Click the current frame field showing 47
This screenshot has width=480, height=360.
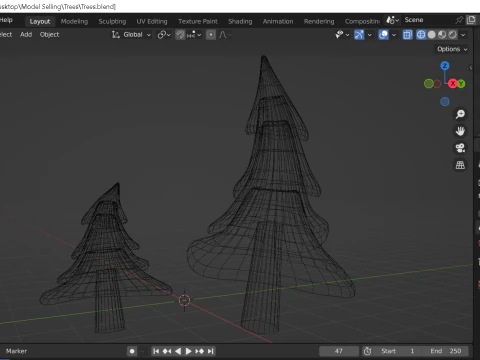pos(339,351)
